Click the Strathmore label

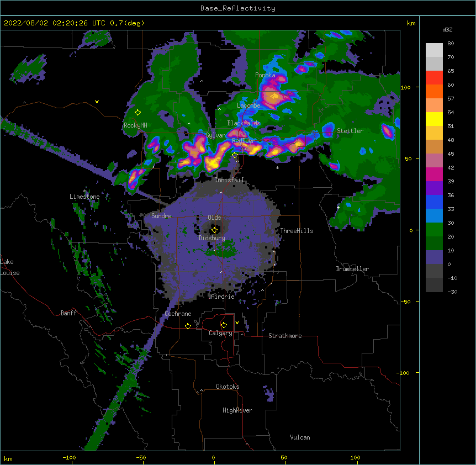click(x=285, y=336)
